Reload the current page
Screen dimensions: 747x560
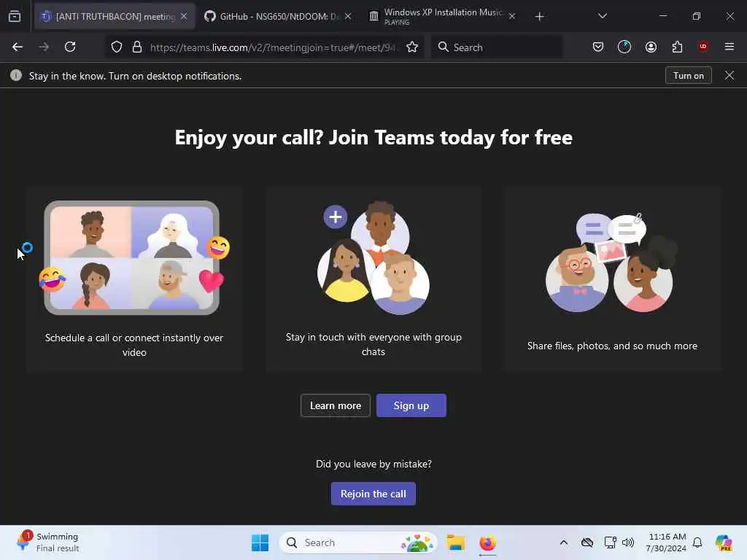click(x=70, y=47)
